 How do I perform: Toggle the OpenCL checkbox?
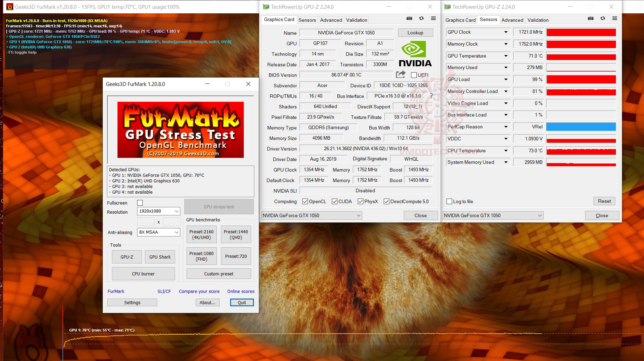coord(305,201)
